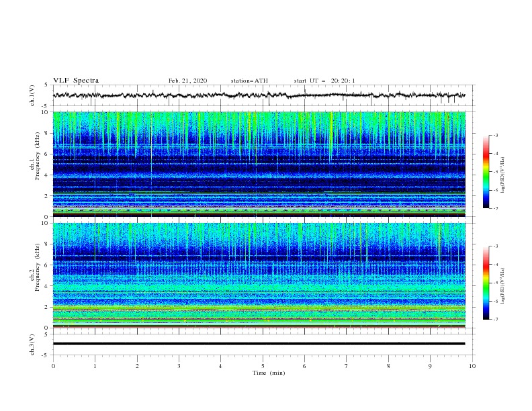532x411 pixels.
Task: Click time axis tick label "9"
Action: 430,366
